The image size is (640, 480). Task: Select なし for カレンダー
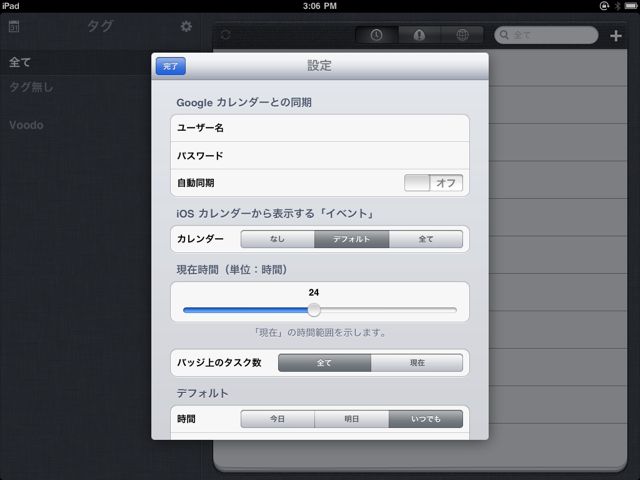click(278, 239)
